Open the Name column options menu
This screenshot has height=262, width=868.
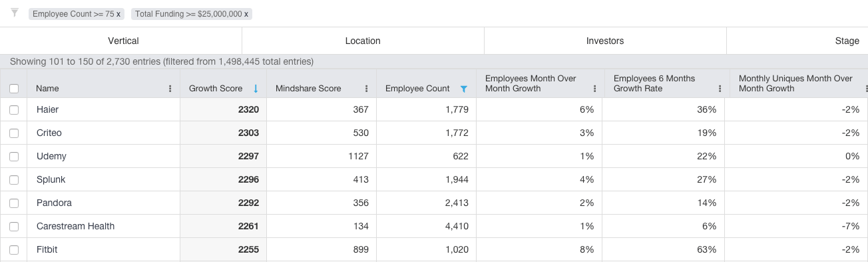tap(170, 89)
